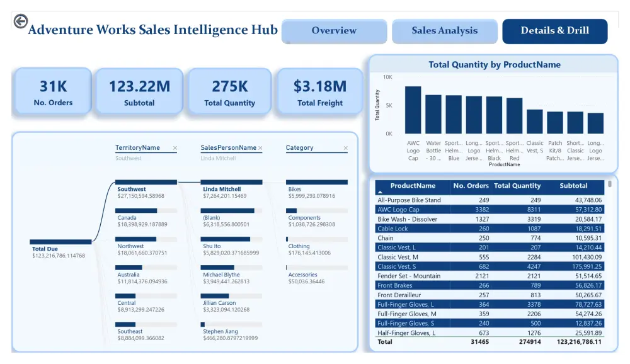Select the Bikes category node
This screenshot has width=630, height=364.
[317, 189]
